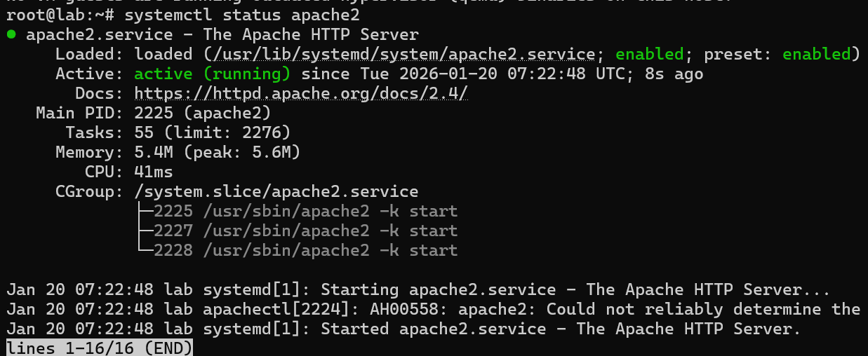Click the first green 'enabled' state text

[x=649, y=54]
